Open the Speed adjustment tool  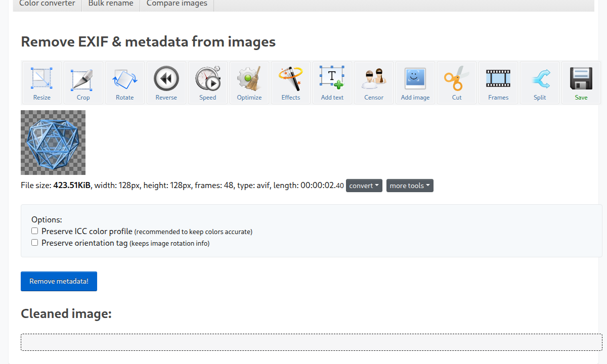pos(208,83)
